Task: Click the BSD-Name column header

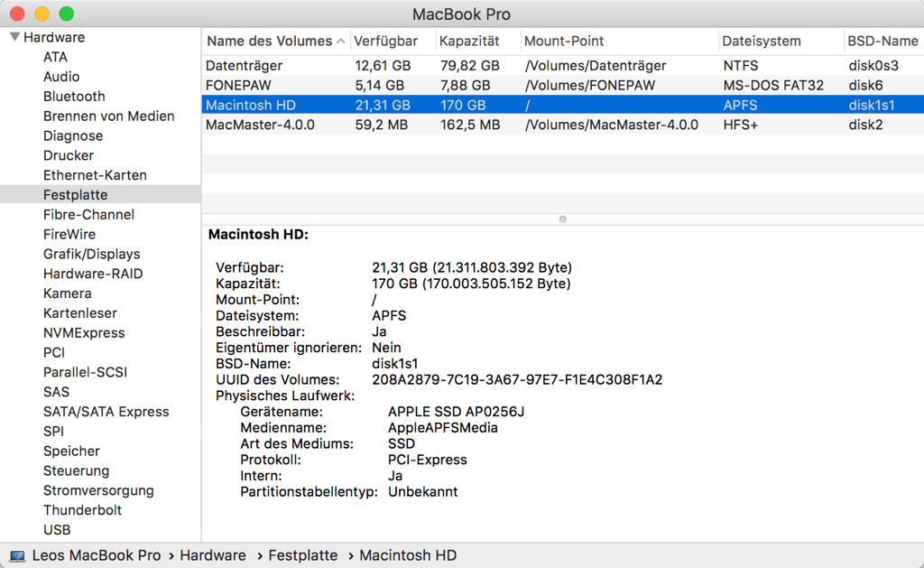Action: pos(882,42)
